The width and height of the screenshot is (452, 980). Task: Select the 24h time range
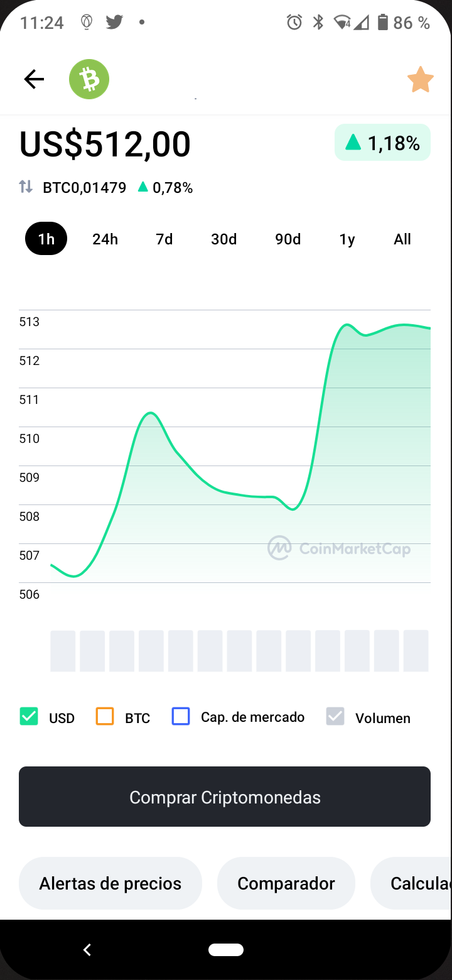coord(105,239)
